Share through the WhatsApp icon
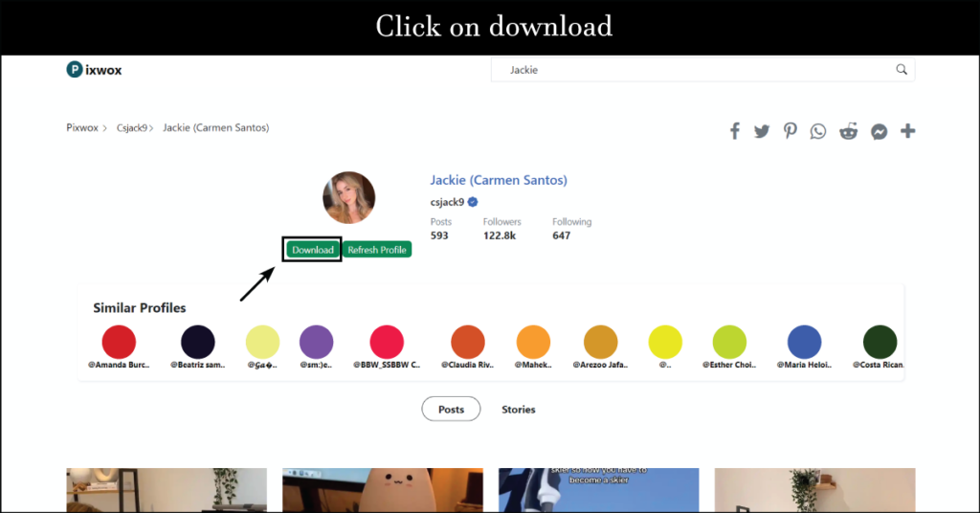The image size is (980, 513). 817,131
